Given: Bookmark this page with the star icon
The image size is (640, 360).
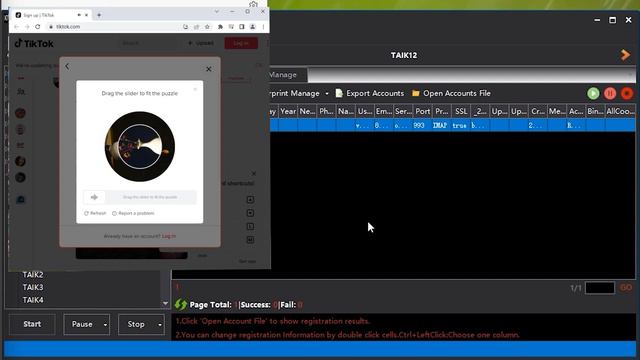Looking at the screenshot, I should (x=207, y=27).
